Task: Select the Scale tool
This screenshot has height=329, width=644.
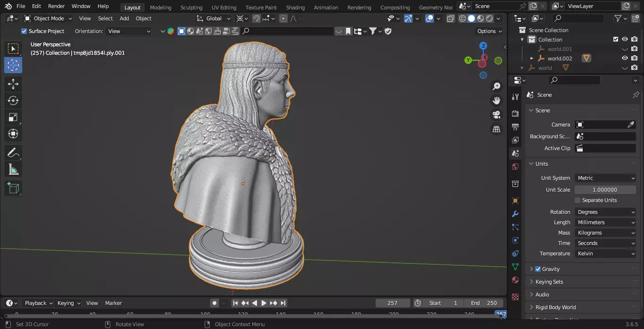Action: 13,118
